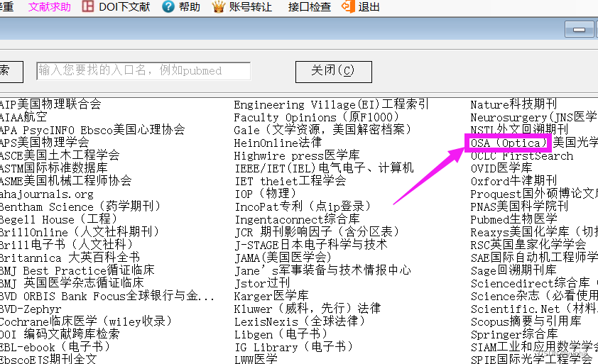Click the 关闭(C) button

(333, 72)
